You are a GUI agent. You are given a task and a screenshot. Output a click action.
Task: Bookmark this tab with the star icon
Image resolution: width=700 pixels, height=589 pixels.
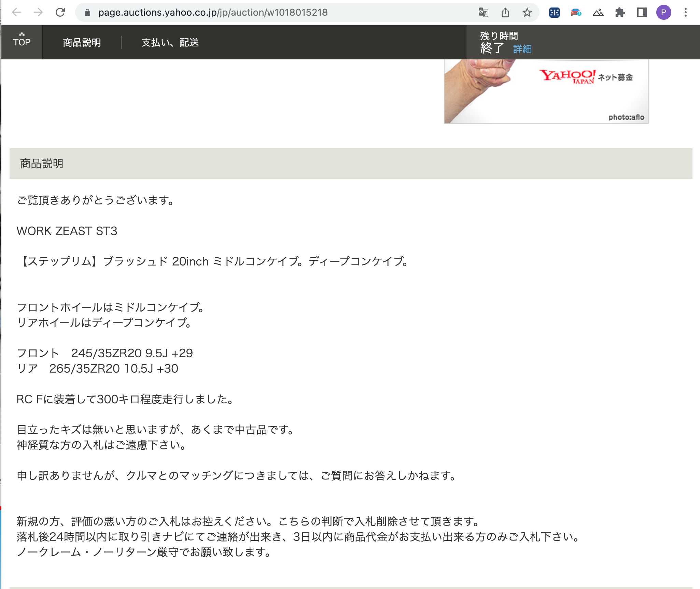pos(527,13)
